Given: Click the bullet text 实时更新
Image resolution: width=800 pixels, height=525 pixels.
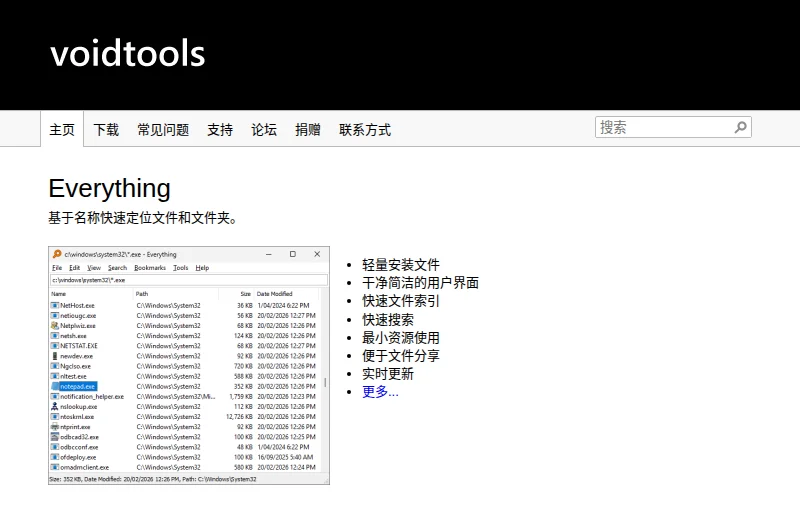Looking at the screenshot, I should tap(388, 374).
